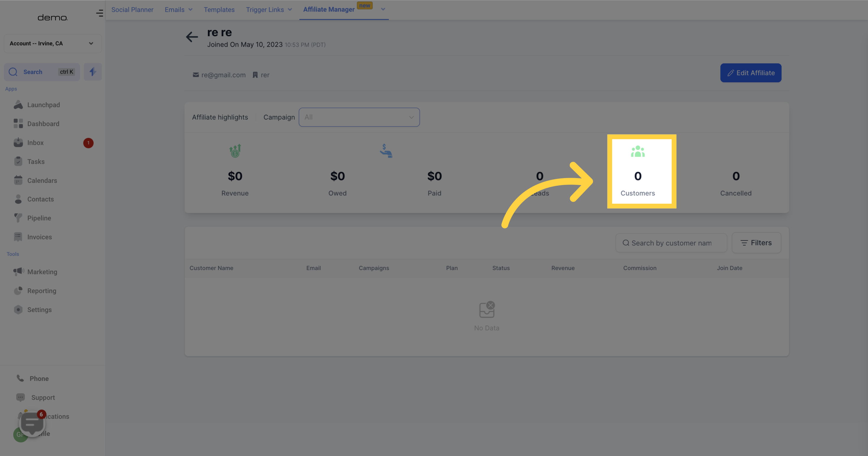Switch to the Social Planner tab
This screenshot has width=868, height=456.
[132, 10]
